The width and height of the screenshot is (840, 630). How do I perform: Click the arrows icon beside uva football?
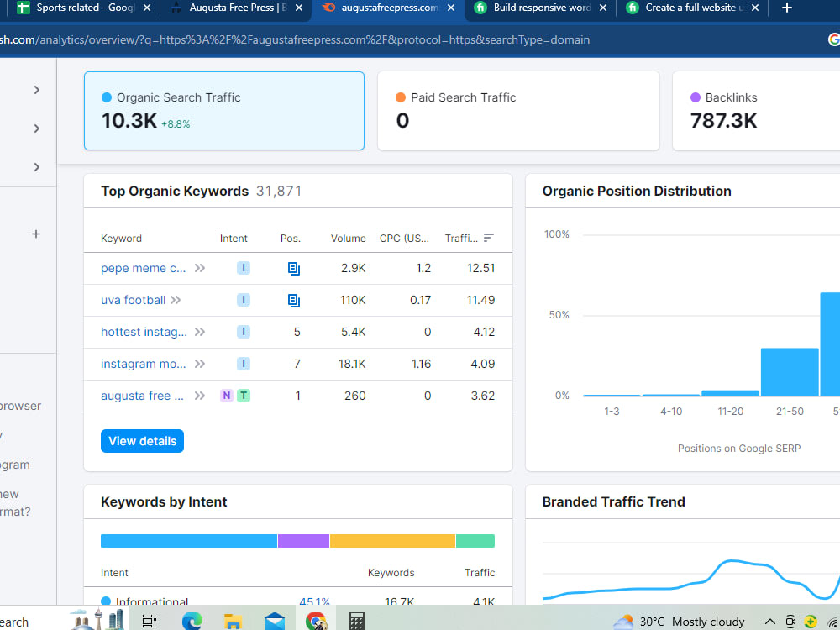pos(176,300)
